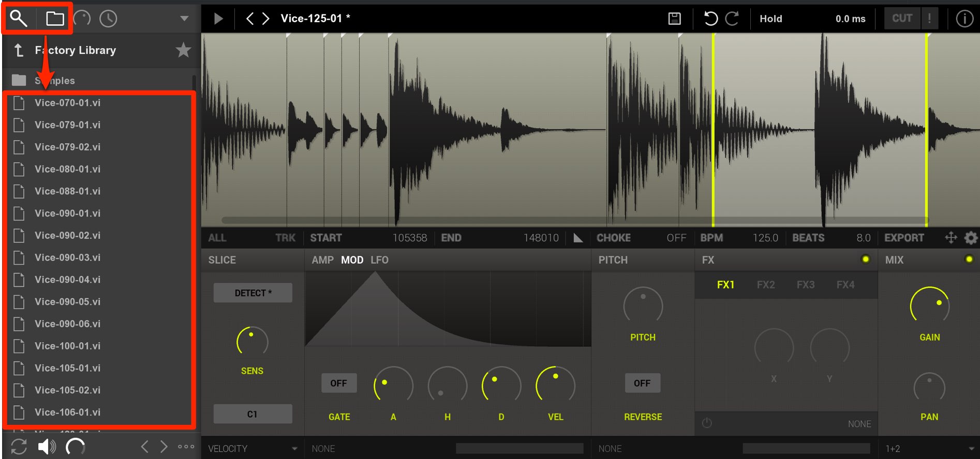The height and width of the screenshot is (459, 980).
Task: Play the loaded sample
Action: pos(218,19)
